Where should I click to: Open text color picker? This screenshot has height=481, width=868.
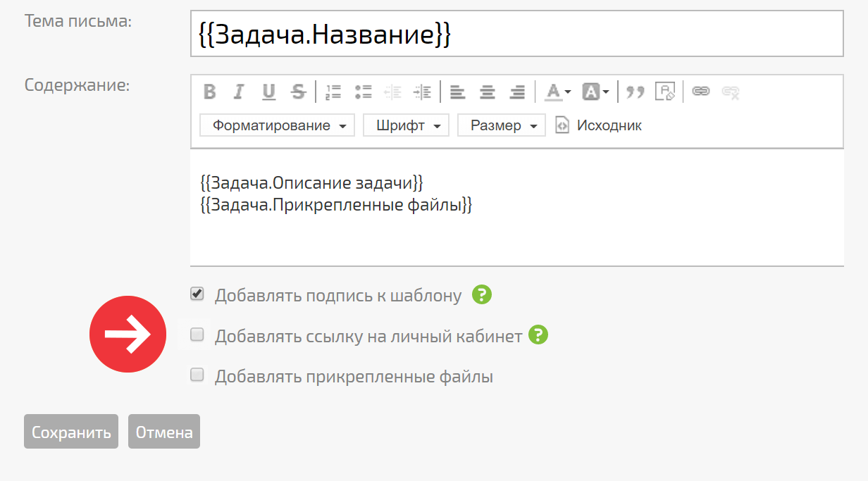click(x=559, y=92)
